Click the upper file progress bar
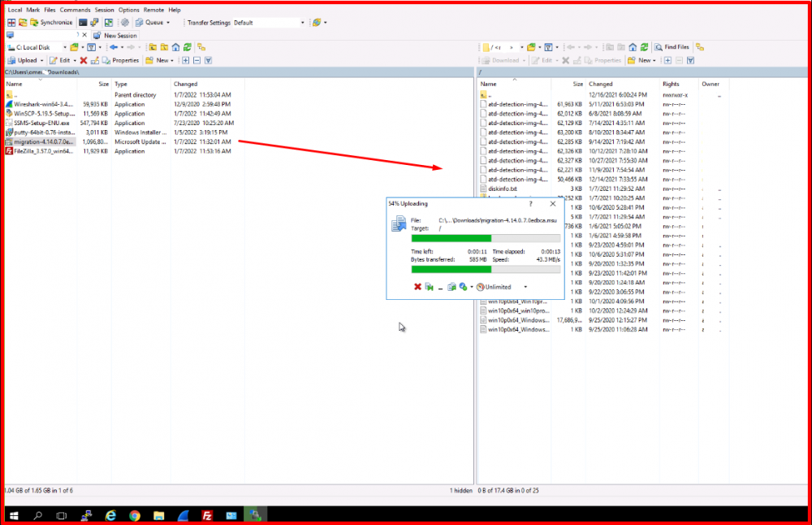812x525 pixels. click(486, 238)
